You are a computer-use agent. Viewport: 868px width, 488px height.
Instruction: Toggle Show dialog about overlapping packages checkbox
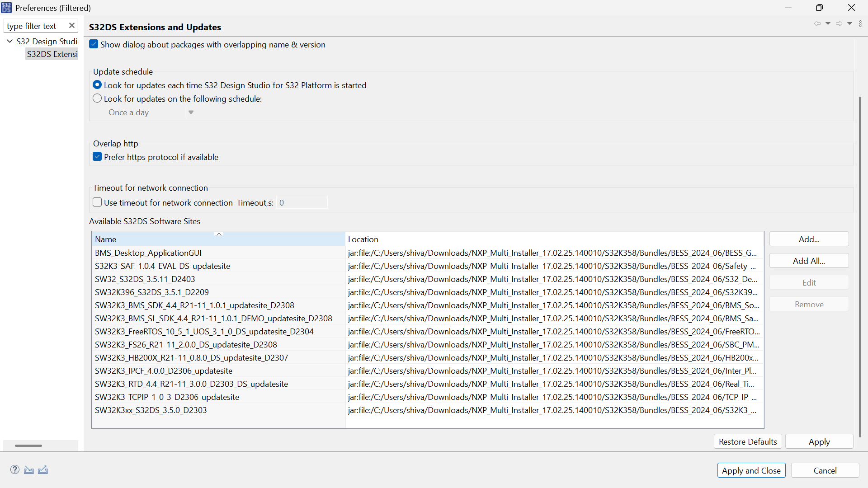point(94,44)
